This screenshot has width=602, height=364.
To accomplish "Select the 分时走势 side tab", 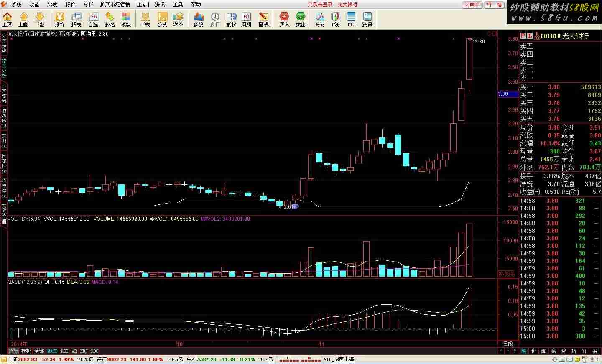I will [4, 43].
